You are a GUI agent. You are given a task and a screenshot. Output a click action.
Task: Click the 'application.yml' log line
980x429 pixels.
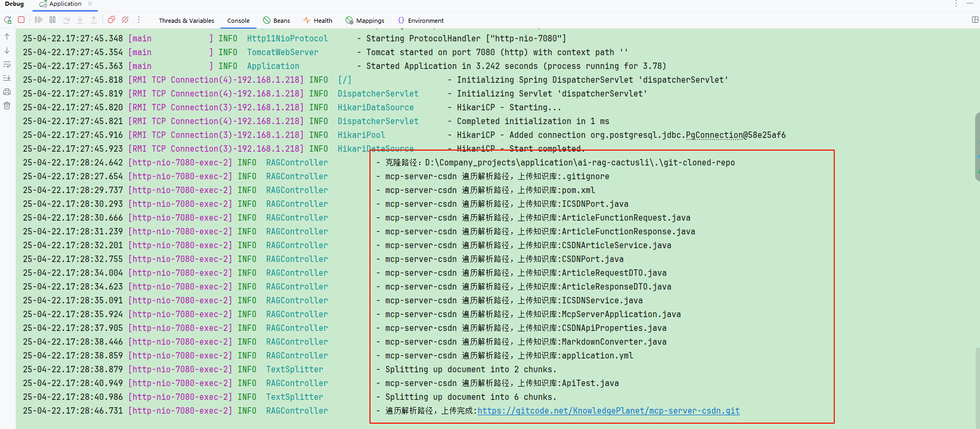[504, 356]
